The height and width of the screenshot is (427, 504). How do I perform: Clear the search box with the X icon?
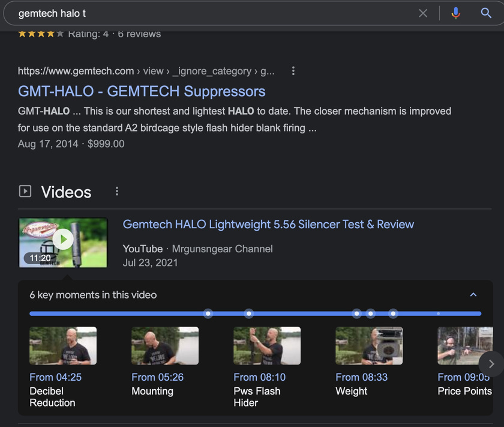423,13
